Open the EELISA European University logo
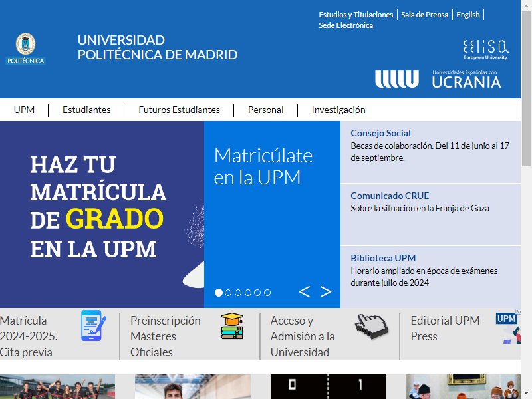The width and height of the screenshot is (532, 399). (x=485, y=49)
